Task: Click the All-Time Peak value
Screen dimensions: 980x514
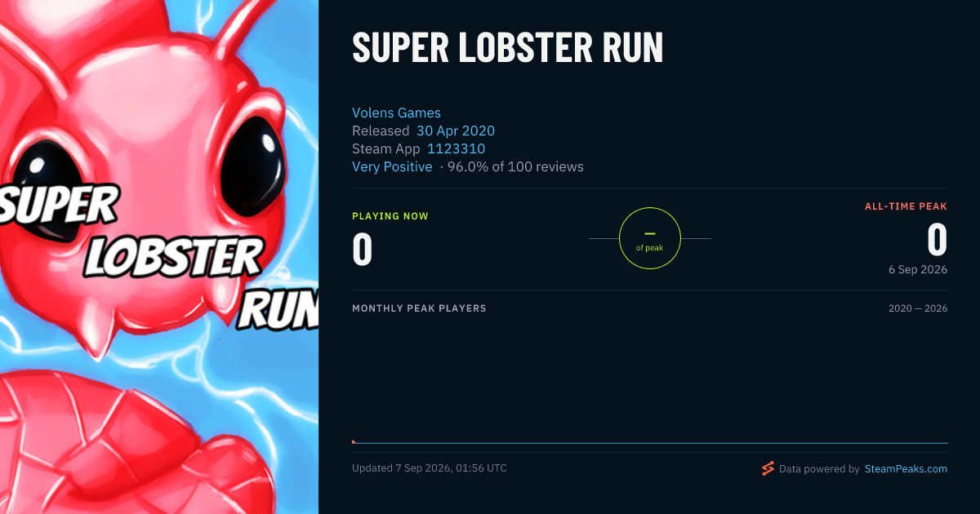Action: pos(938,241)
